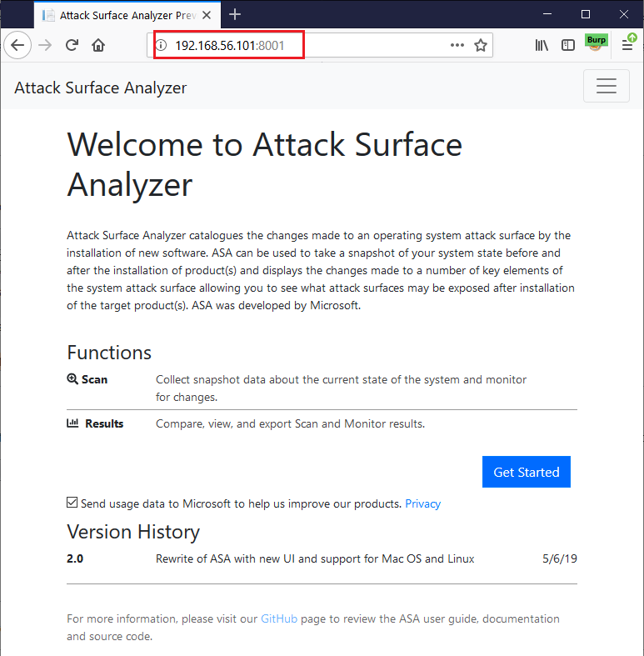
Task: Click the Burp extension icon
Action: tap(596, 43)
